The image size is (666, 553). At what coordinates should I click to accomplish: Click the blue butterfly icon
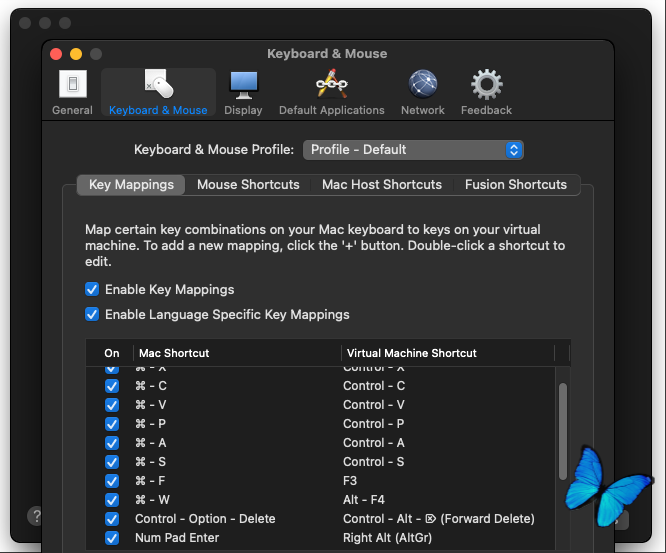tap(606, 486)
